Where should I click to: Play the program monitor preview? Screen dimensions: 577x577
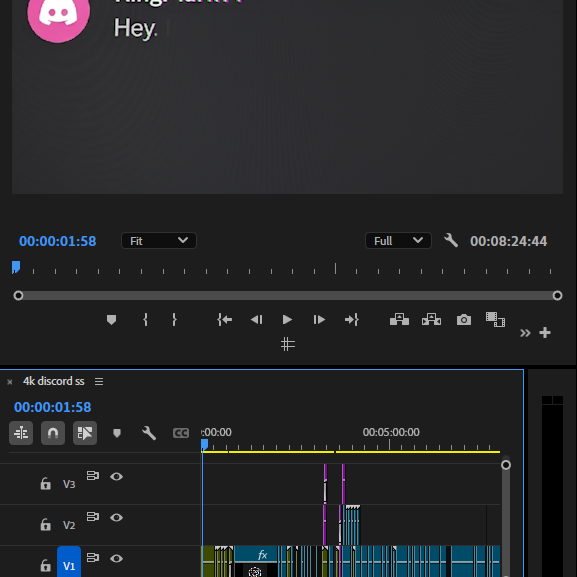click(287, 319)
